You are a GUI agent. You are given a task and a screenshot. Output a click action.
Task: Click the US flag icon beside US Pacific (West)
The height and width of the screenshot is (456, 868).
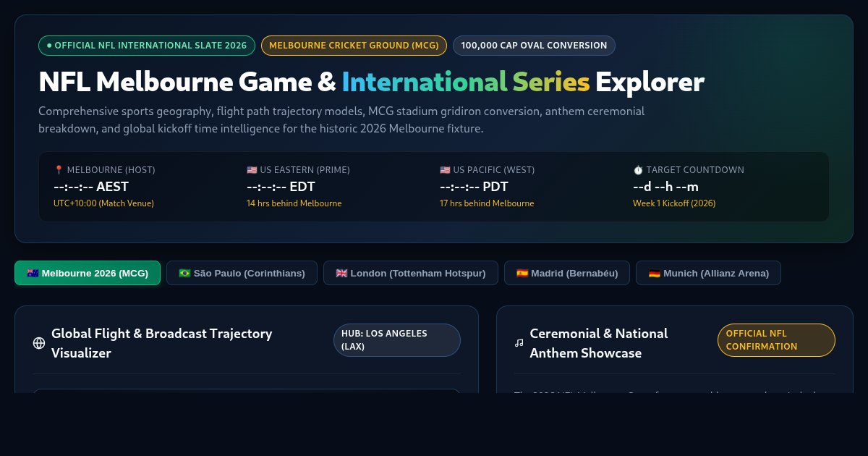click(445, 170)
